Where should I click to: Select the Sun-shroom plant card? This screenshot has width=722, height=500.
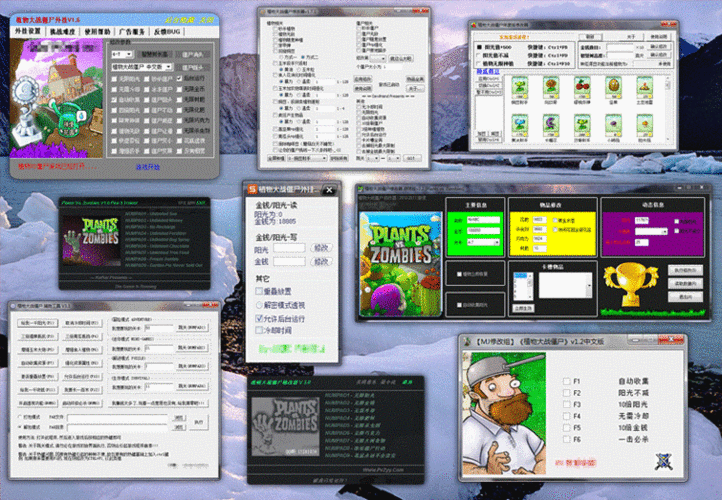coord(645,126)
